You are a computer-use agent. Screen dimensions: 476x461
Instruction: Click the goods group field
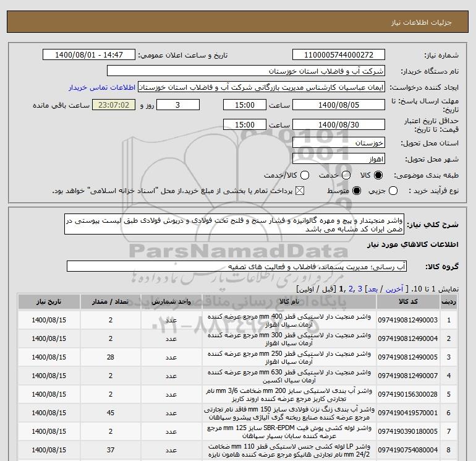click(237, 266)
